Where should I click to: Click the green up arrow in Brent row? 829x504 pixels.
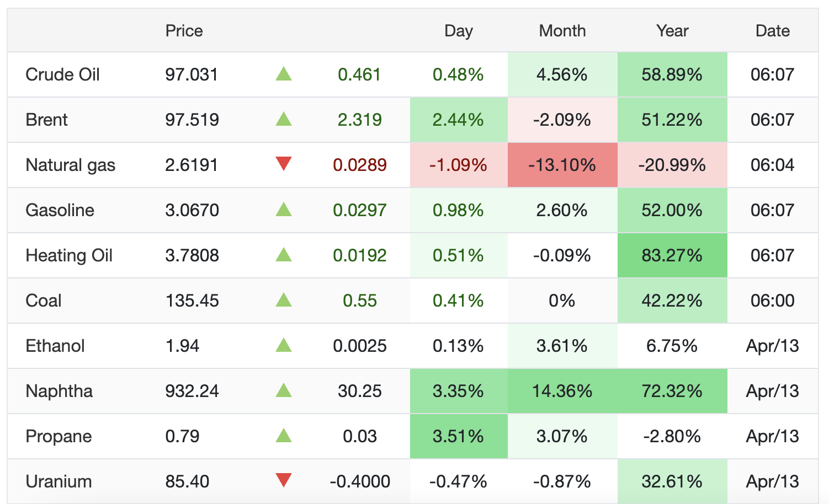[x=283, y=119]
